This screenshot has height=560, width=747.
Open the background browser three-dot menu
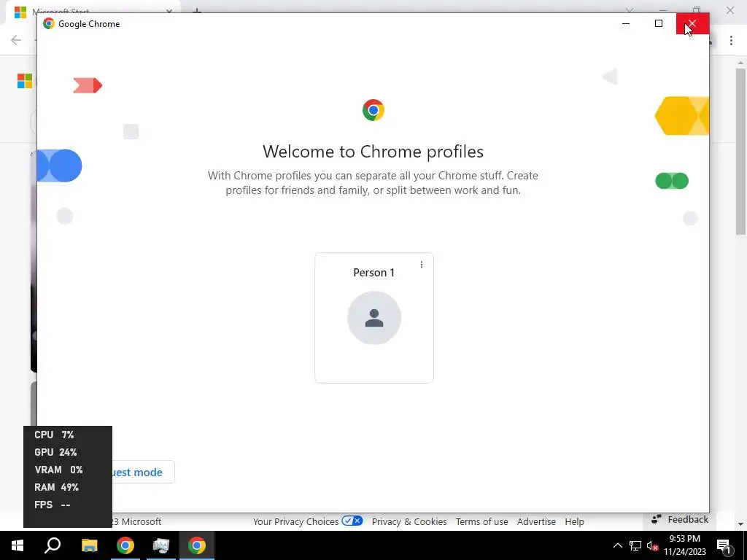coord(731,41)
